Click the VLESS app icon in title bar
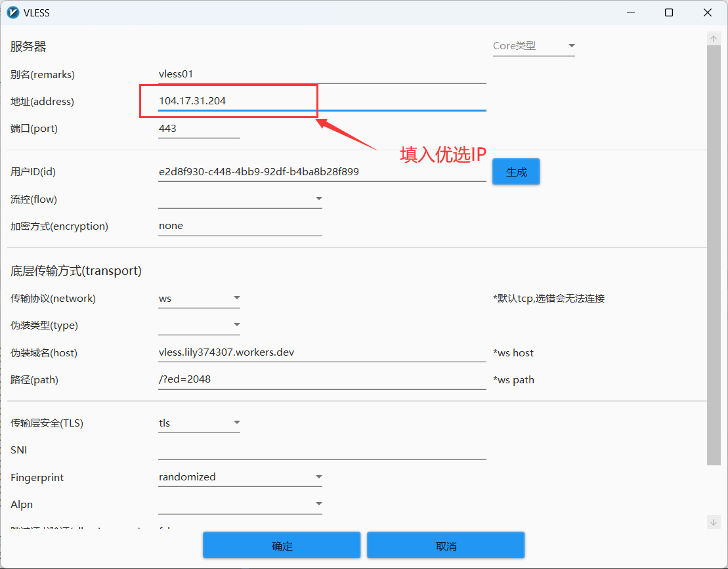Image resolution: width=728 pixels, height=569 pixels. (x=12, y=12)
